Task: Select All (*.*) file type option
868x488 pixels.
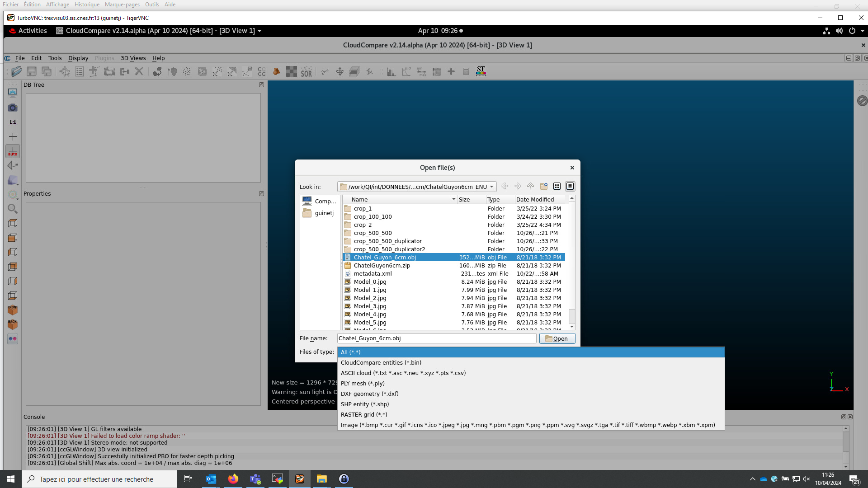Action: [x=531, y=352]
